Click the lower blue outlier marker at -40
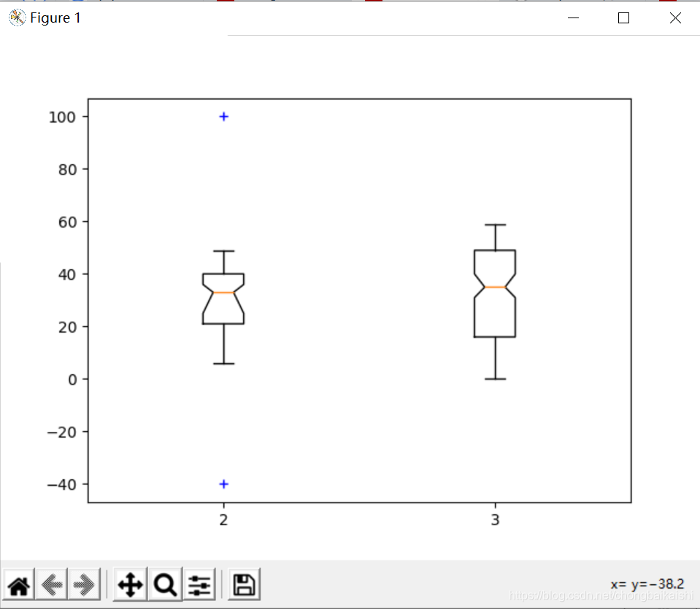The image size is (700, 609). click(x=223, y=484)
